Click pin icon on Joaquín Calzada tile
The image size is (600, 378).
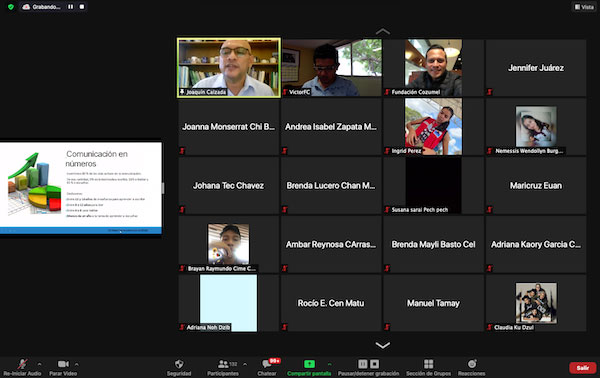[x=183, y=92]
